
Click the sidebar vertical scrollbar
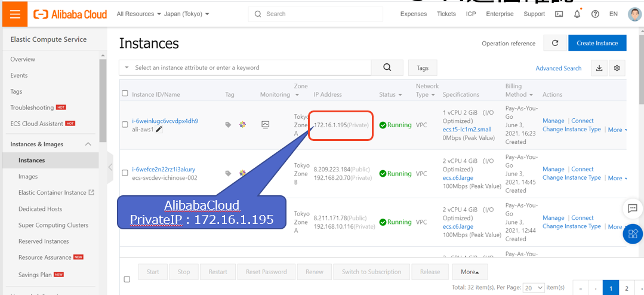pyautogui.click(x=103, y=101)
